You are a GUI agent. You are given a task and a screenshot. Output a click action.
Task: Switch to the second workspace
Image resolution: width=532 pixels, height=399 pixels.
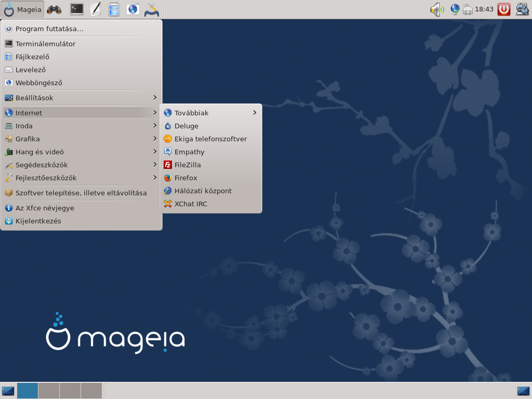[49, 391]
